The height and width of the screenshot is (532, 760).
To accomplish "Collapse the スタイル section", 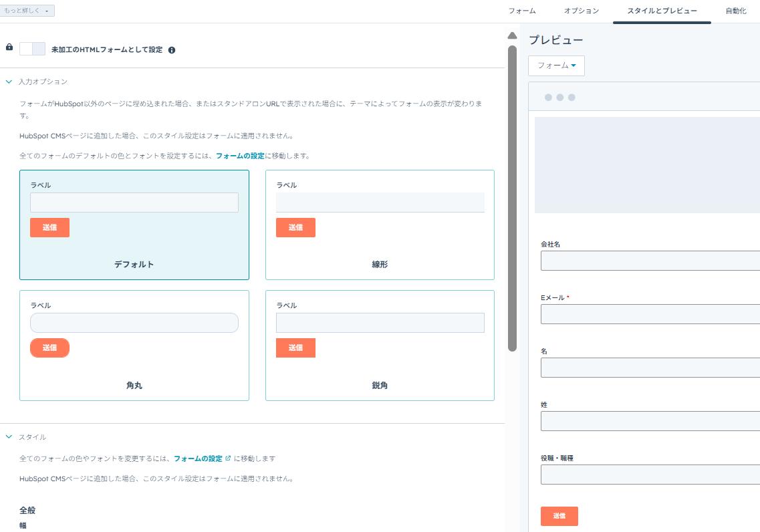I will pos(9,437).
